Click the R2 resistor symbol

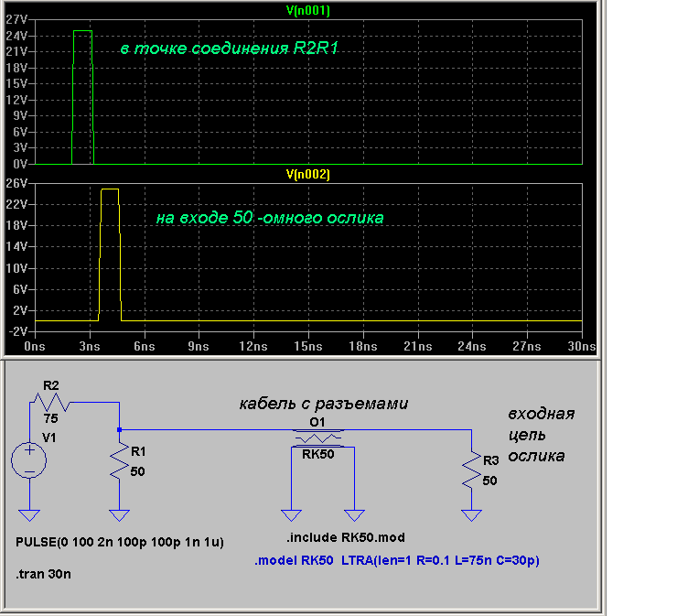point(52,402)
